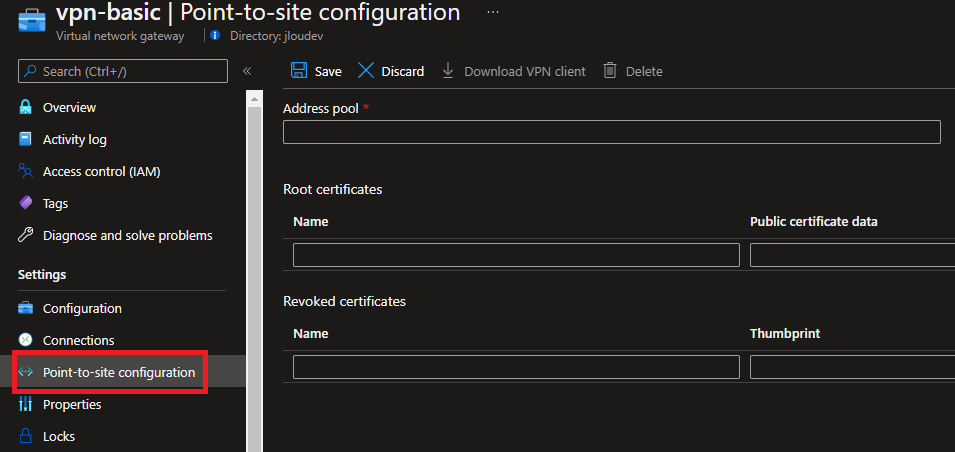Collapse the sidebar with double chevron

[x=247, y=71]
